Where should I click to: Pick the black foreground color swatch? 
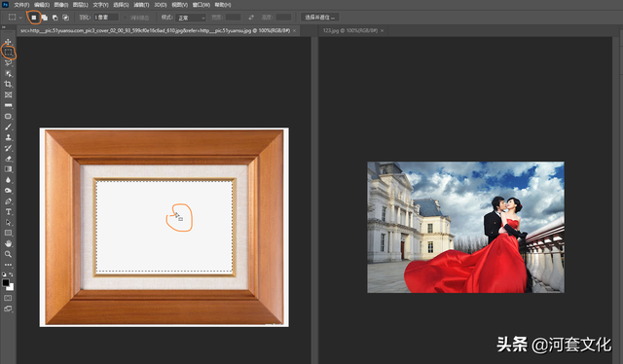pos(5,282)
